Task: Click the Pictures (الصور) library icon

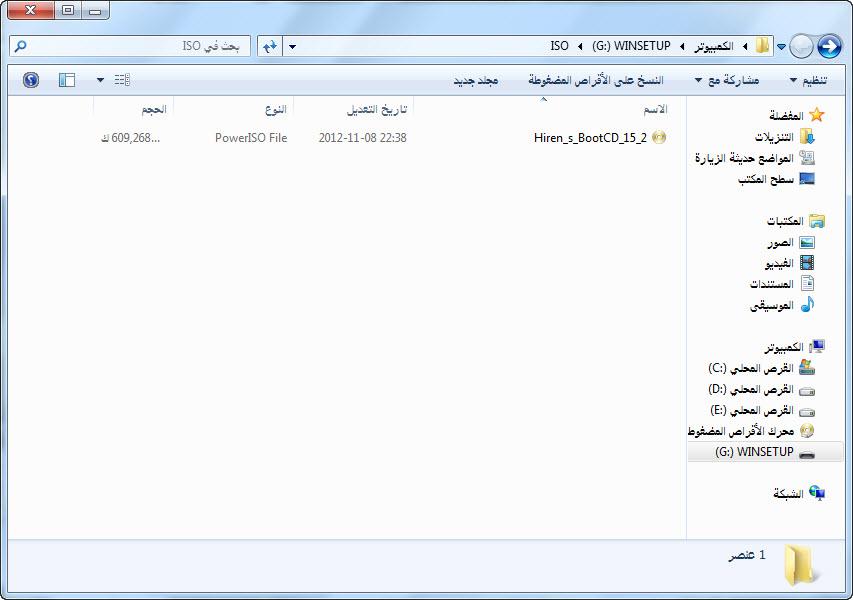Action: coord(807,242)
